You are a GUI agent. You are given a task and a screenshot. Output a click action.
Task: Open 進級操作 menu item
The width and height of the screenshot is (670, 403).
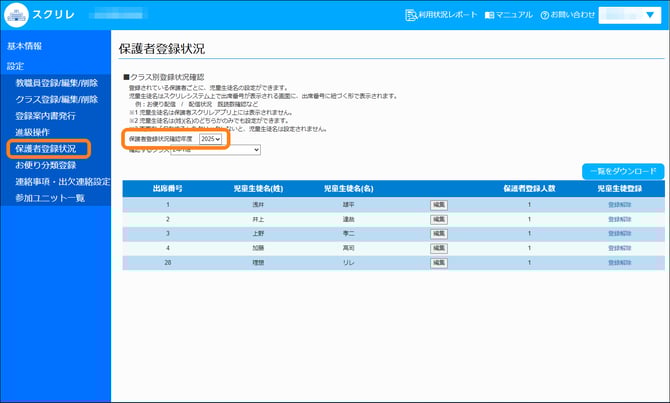coord(32,132)
